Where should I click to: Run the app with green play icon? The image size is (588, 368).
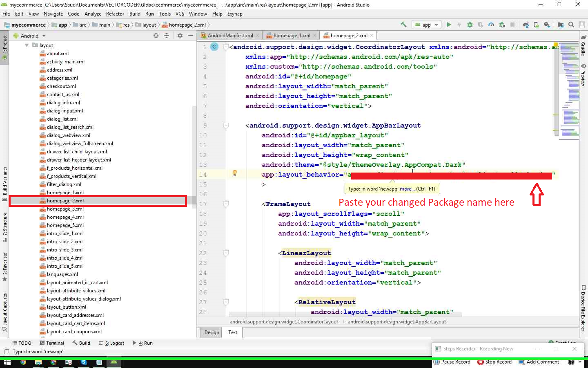click(449, 25)
